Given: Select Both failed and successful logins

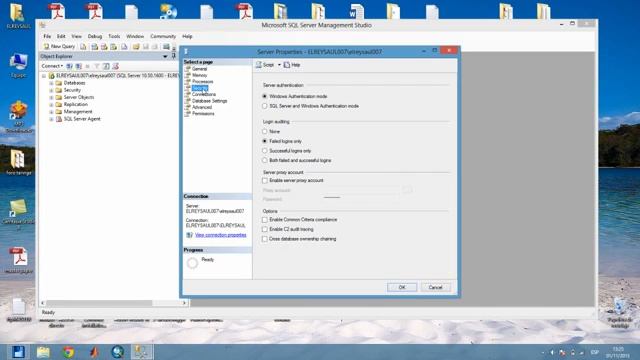Looking at the screenshot, I should point(264,160).
